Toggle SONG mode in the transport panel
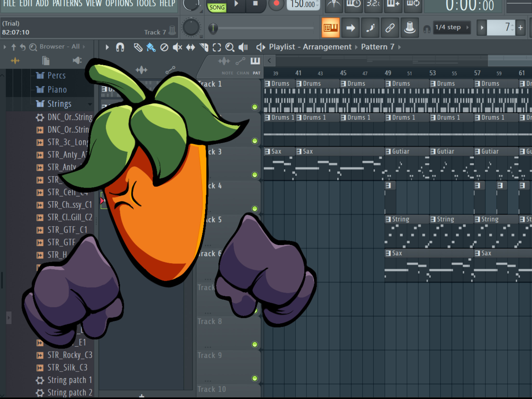The image size is (532, 399). [217, 7]
